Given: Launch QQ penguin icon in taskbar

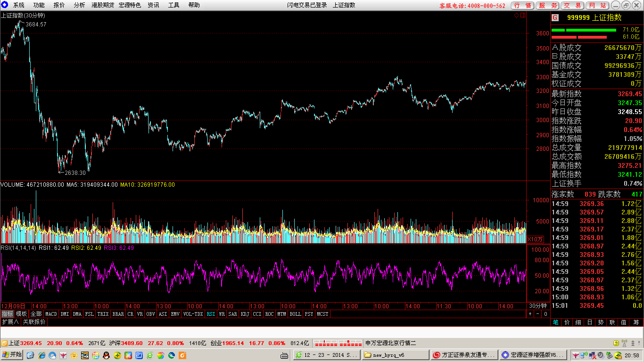Looking at the screenshot, I should [x=107, y=354].
